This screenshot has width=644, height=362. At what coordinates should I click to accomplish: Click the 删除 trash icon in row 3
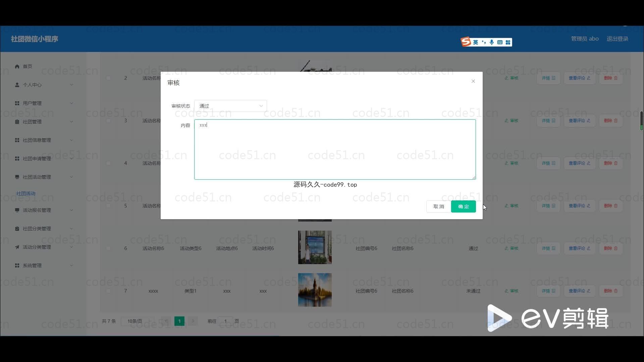point(616,121)
